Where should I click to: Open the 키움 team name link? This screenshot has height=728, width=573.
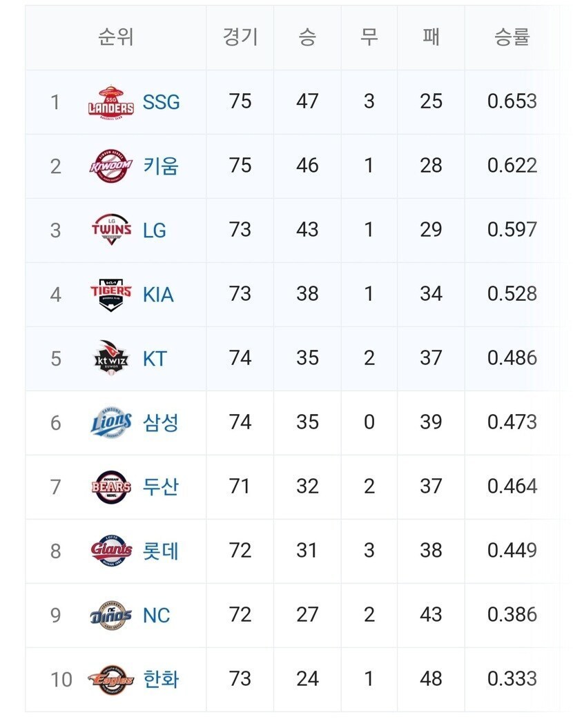coord(161,166)
